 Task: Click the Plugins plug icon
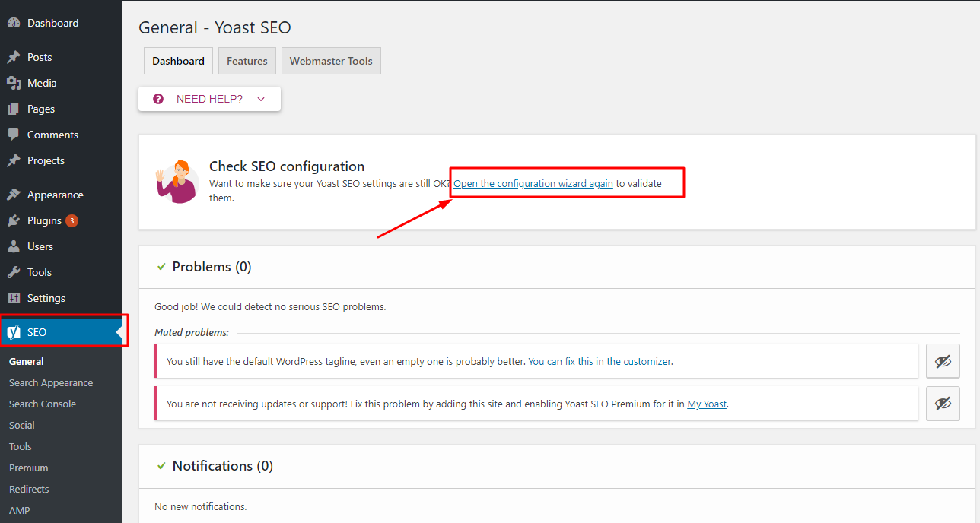click(14, 220)
